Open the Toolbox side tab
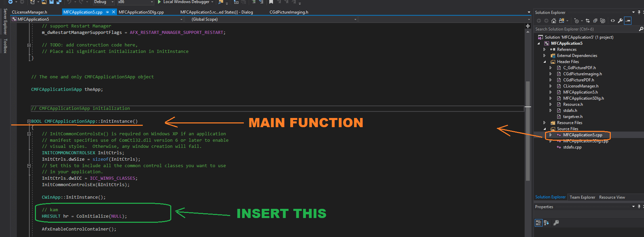The width and height of the screenshot is (644, 237). (x=5, y=46)
